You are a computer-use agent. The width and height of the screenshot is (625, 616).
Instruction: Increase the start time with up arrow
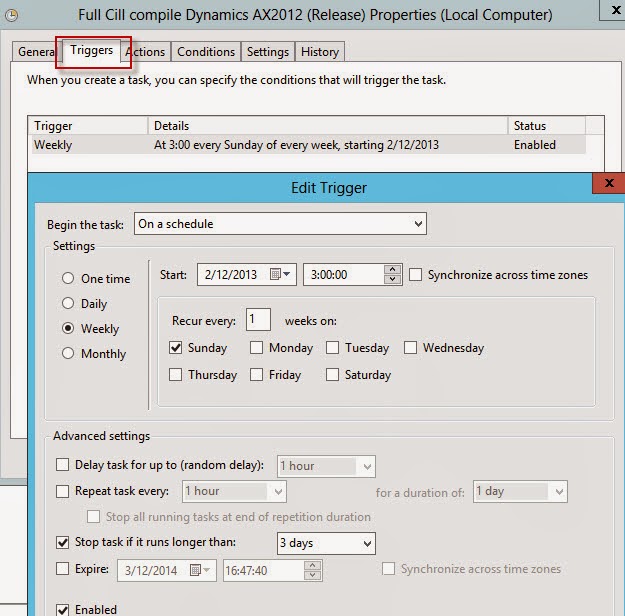[x=392, y=269]
